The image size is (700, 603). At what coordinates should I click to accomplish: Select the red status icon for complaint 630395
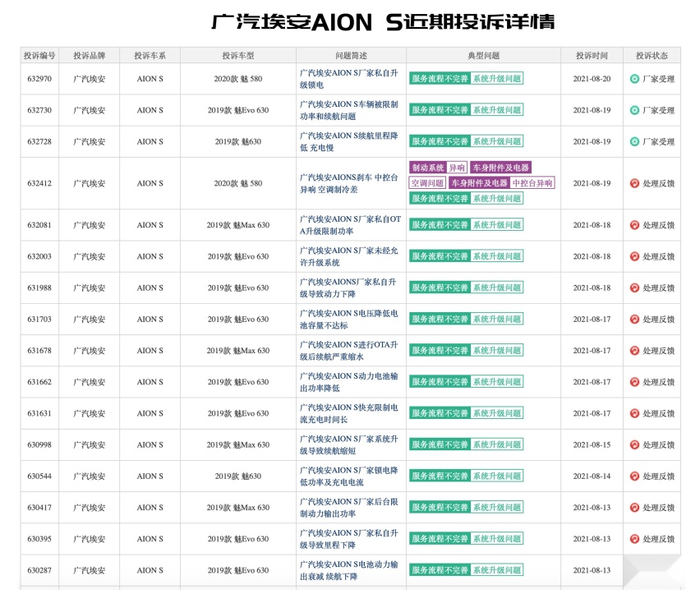click(634, 539)
